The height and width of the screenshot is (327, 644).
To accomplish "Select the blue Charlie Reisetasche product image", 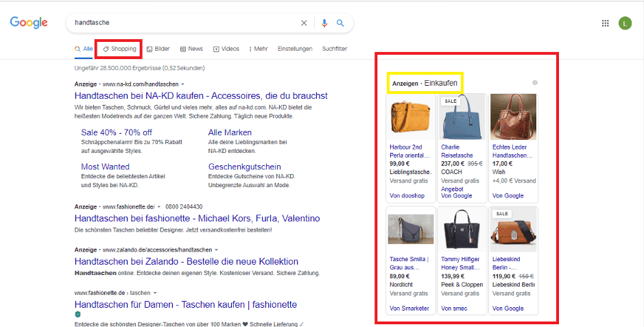I will coord(461,117).
